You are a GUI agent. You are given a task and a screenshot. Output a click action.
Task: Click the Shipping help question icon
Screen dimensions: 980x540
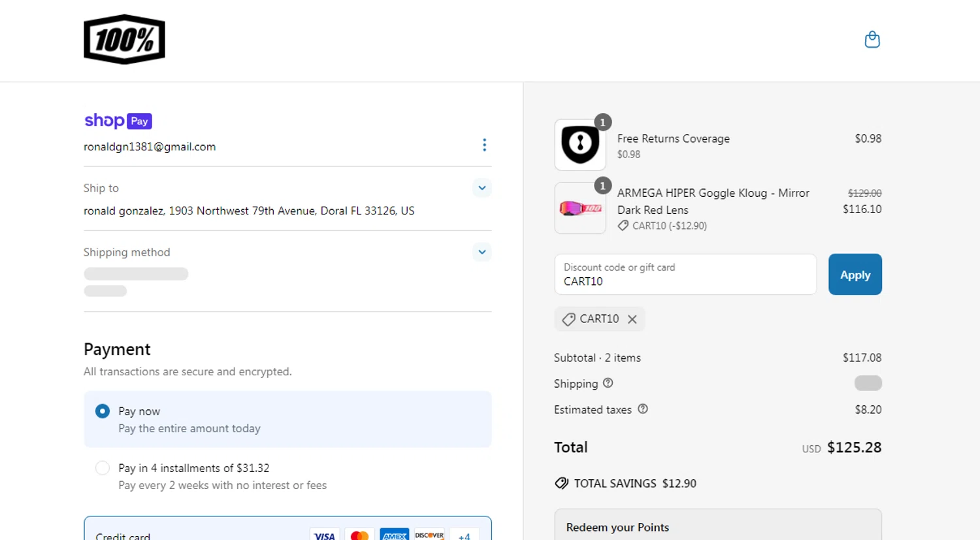[608, 383]
